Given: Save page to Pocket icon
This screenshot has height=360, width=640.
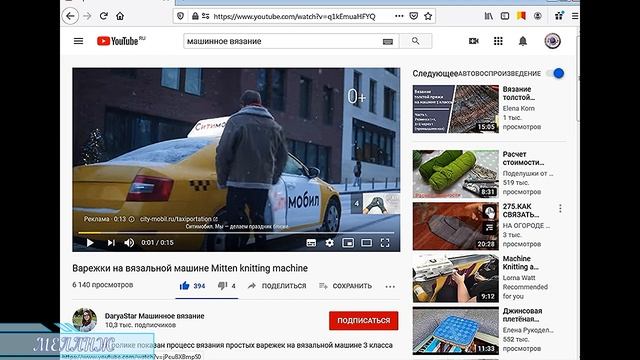Looking at the screenshot, I should 413,16.
